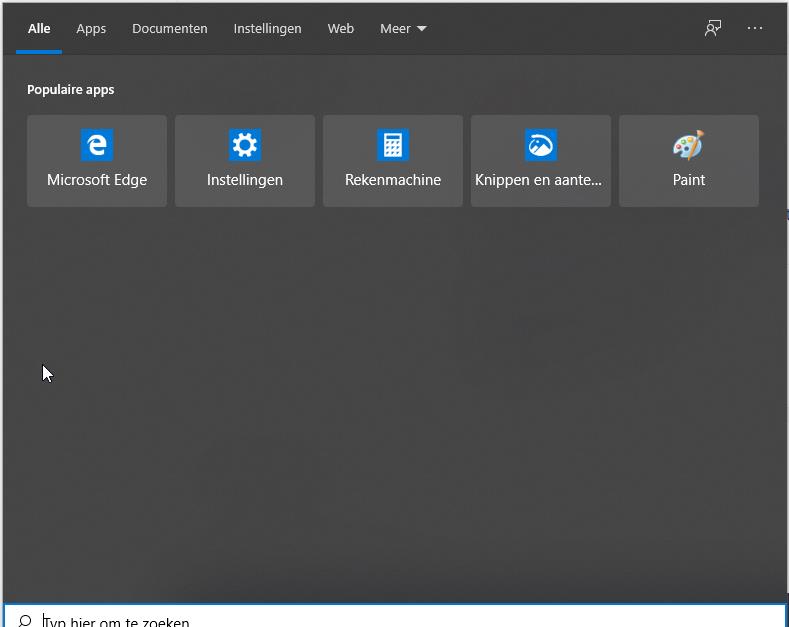Screen dimensions: 789x627
Task: Click the Microsoft Edge 'e' icon
Action: (x=97, y=145)
